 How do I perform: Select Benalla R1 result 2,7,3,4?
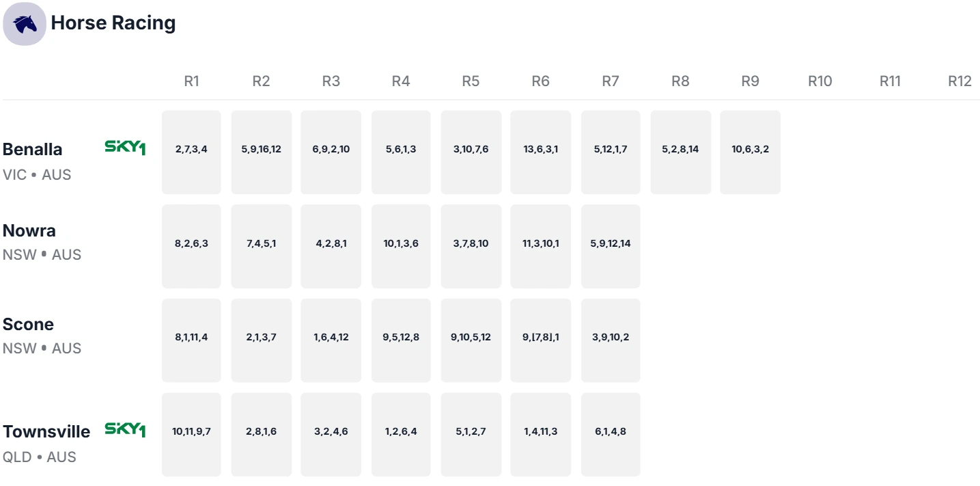pyautogui.click(x=191, y=152)
